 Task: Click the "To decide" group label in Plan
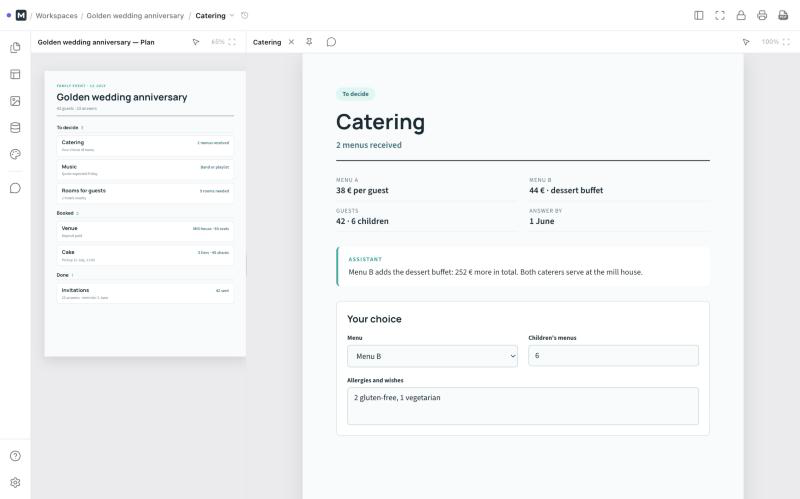click(x=67, y=128)
